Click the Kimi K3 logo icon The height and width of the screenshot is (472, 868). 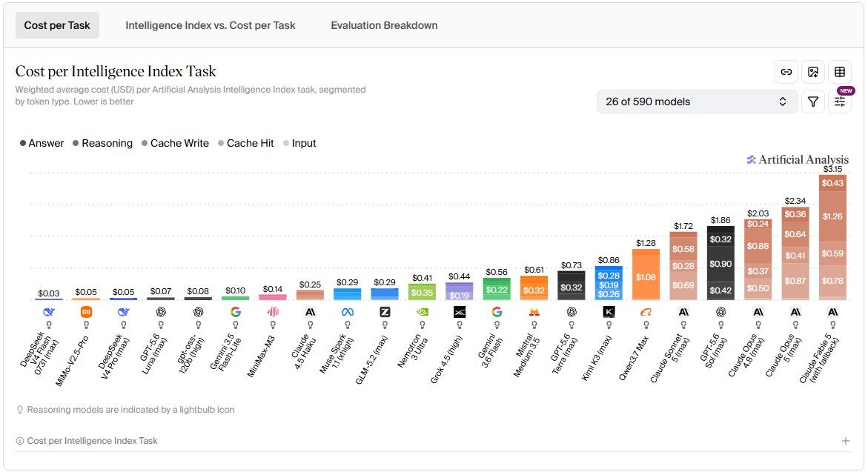pos(609,312)
